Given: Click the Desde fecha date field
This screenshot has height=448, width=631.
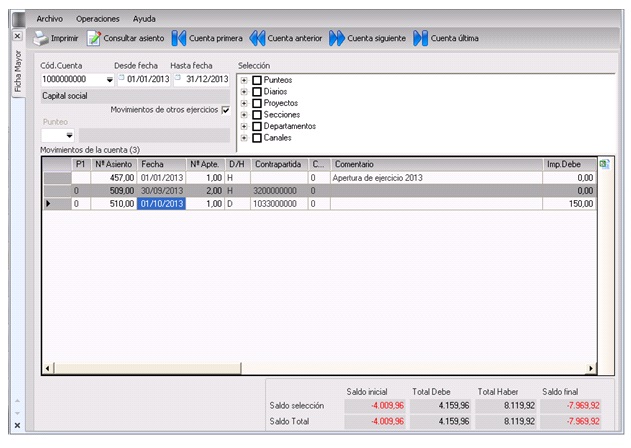Looking at the screenshot, I should [148, 80].
